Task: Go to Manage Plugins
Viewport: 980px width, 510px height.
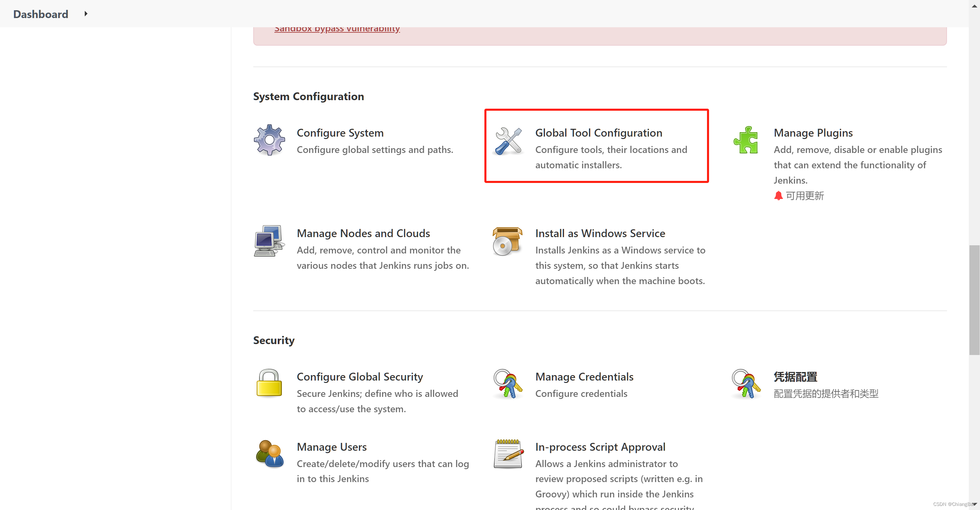Action: coord(813,133)
